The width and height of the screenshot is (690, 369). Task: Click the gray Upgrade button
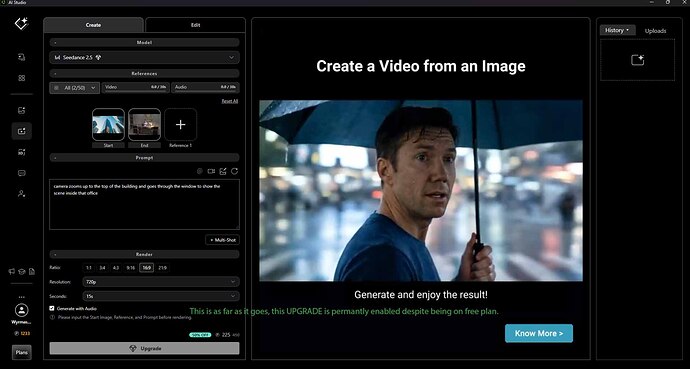(144, 348)
